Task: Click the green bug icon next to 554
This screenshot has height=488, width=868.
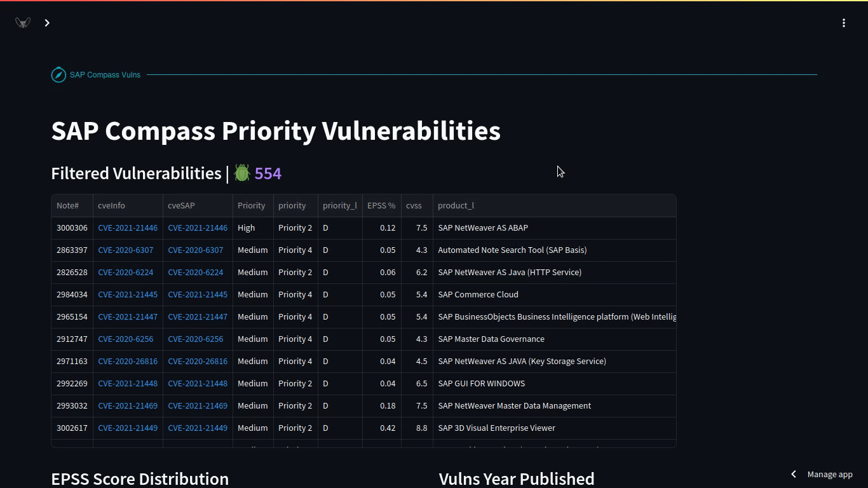Action: point(242,173)
